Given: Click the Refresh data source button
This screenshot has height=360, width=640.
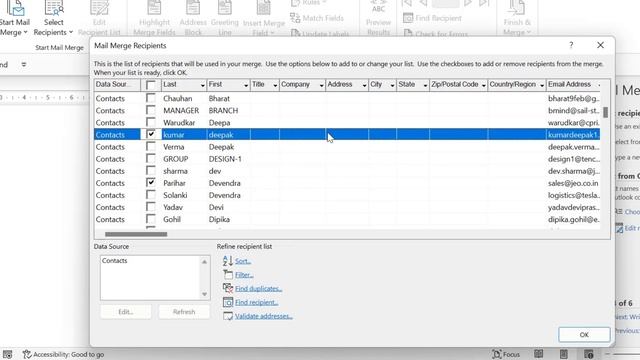Looking at the screenshot, I should point(184,312).
